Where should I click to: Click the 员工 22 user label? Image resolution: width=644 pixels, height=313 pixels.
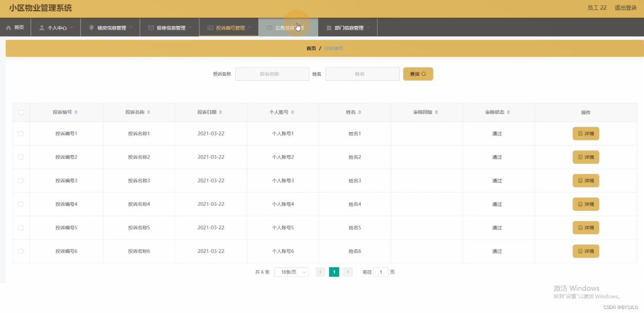tap(597, 8)
